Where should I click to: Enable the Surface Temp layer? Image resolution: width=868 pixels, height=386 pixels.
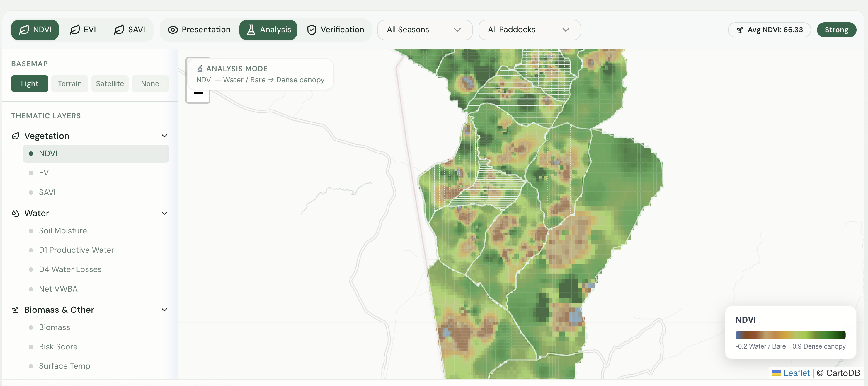pyautogui.click(x=96, y=366)
